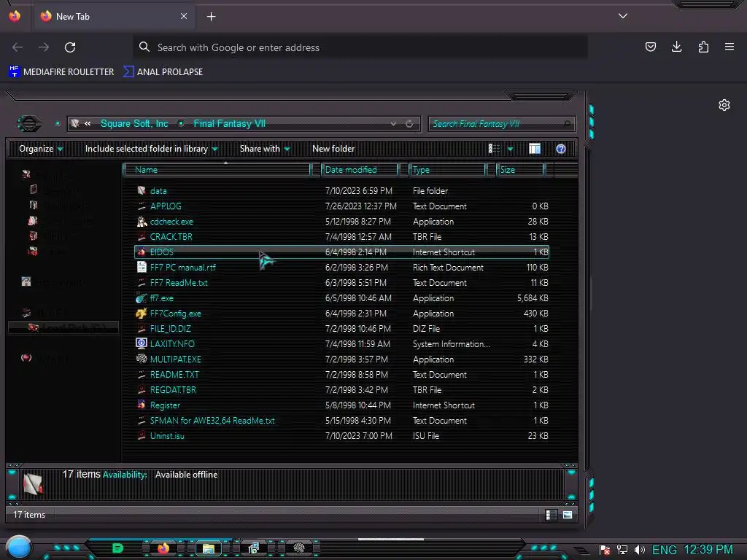The image size is (747, 560).
Task: Click the EIDOS shortcut icon
Action: click(142, 252)
